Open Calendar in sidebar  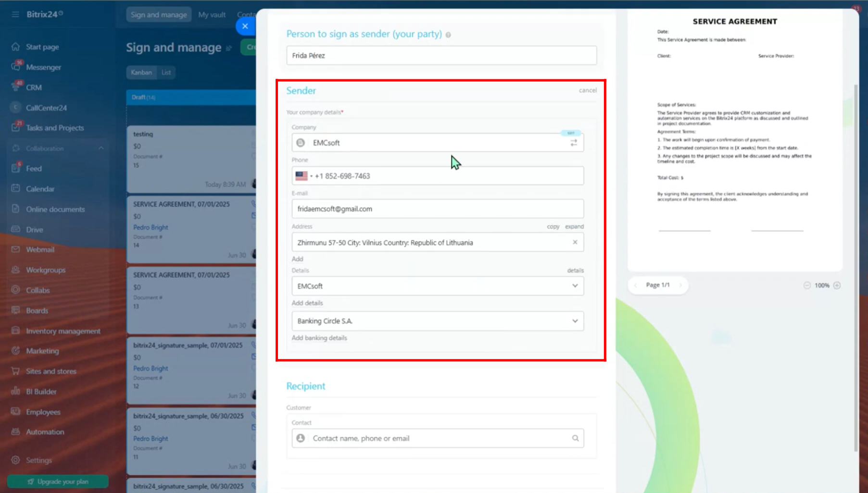click(40, 189)
